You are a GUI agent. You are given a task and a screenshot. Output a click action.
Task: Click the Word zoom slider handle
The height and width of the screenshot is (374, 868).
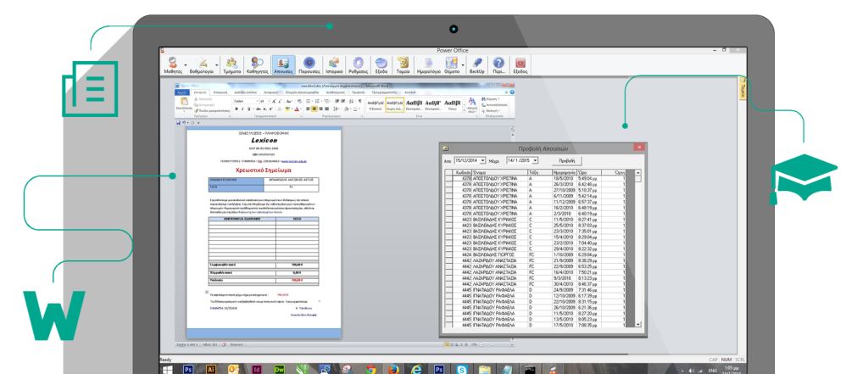(492, 344)
